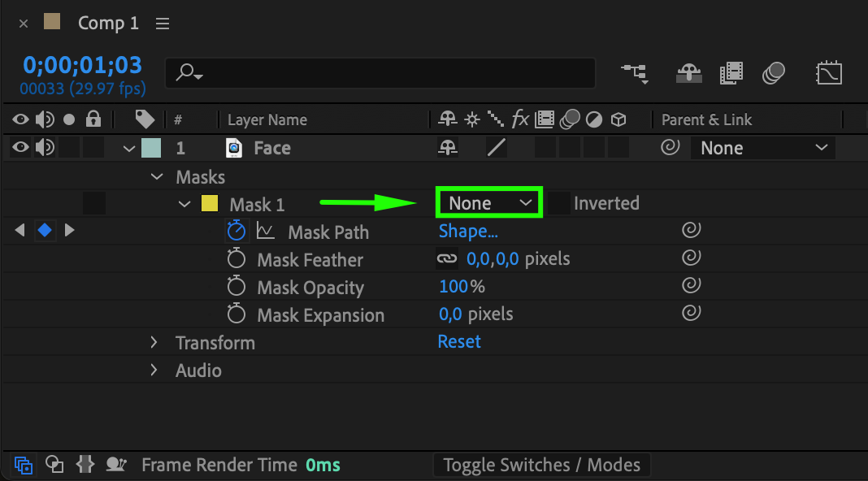Screen dimensions: 868x481
Task: Reset the Transform properties
Action: (x=459, y=341)
